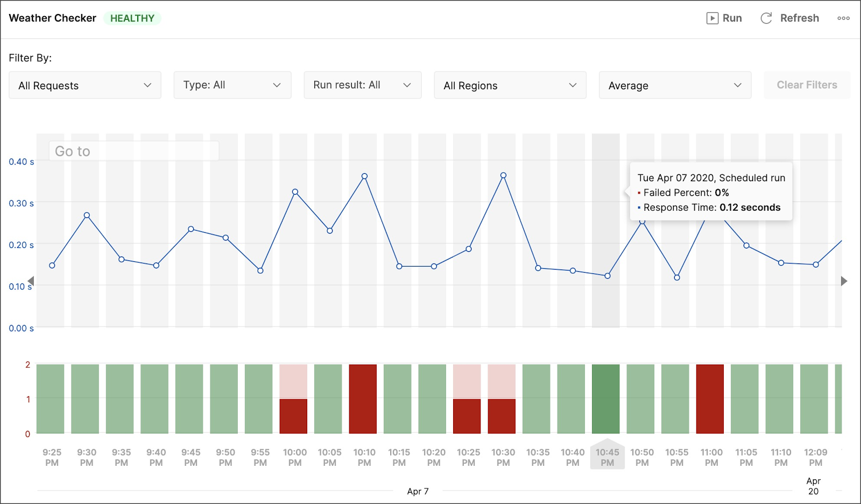Viewport: 861px width, 504px height.
Task: Click the 10:15 PM response time data point
Action: [x=399, y=266]
